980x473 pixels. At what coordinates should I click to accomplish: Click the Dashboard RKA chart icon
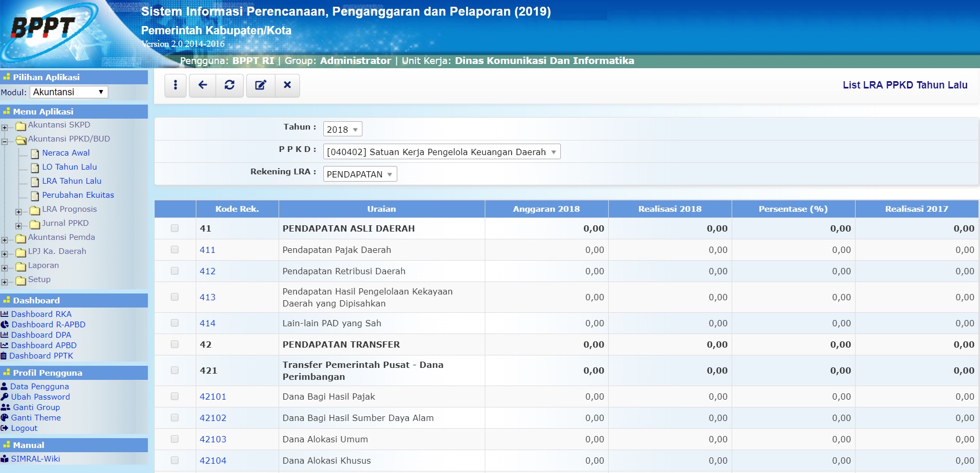tap(6, 314)
